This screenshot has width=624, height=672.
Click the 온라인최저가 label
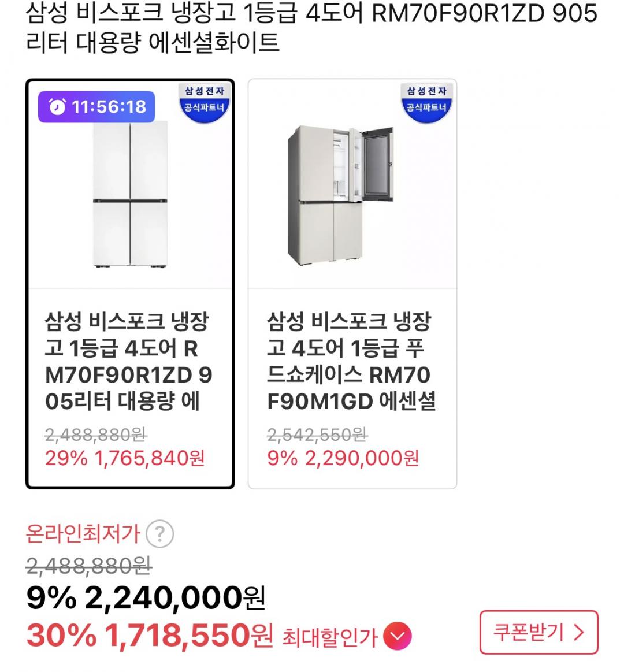[x=83, y=534]
